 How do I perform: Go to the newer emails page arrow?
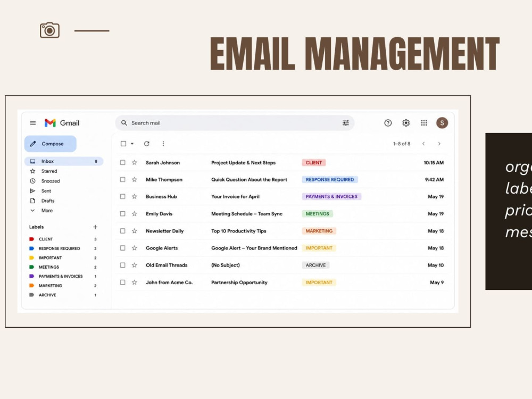pyautogui.click(x=423, y=144)
